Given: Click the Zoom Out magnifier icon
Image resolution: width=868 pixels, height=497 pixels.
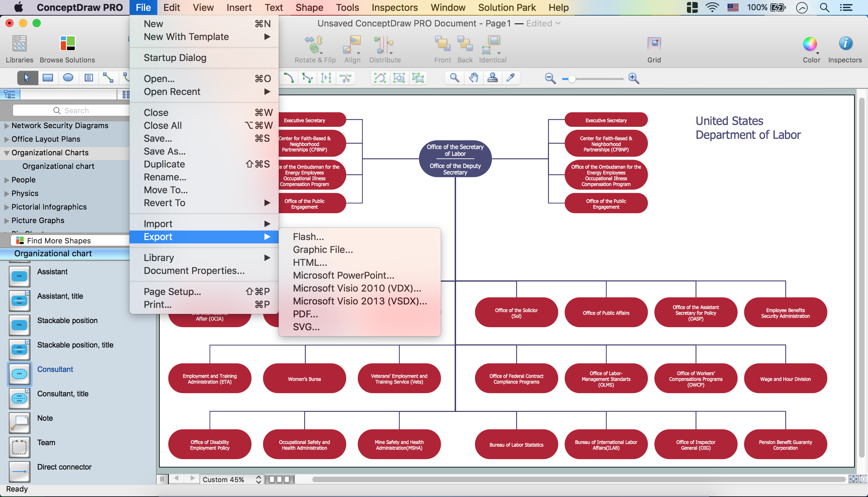Looking at the screenshot, I should tap(550, 79).
